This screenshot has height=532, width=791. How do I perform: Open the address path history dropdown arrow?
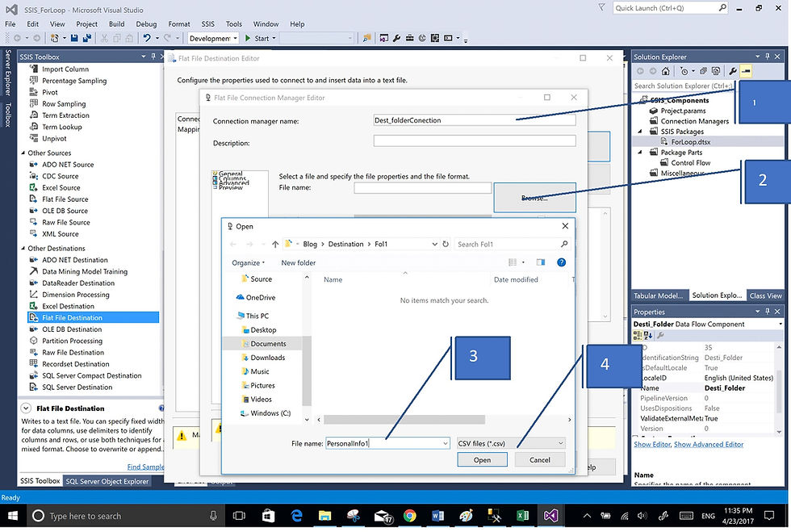434,245
